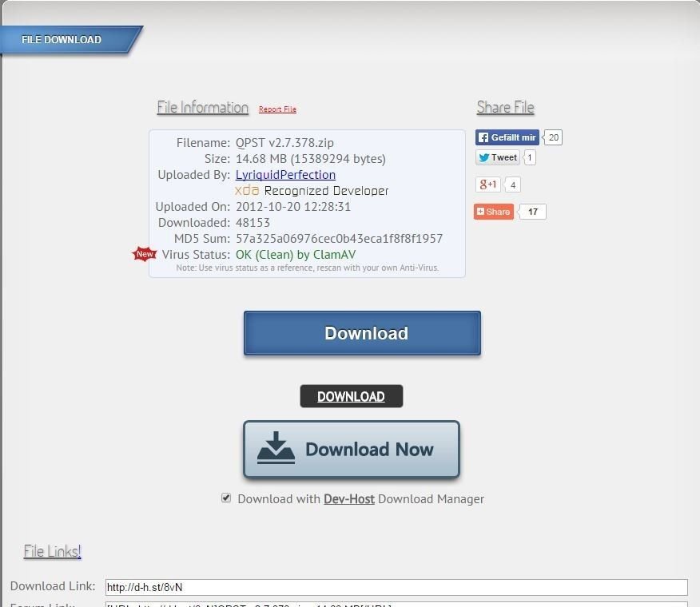Click the antivirus rescan note text
Viewport: 700px width, 607px height.
[308, 268]
